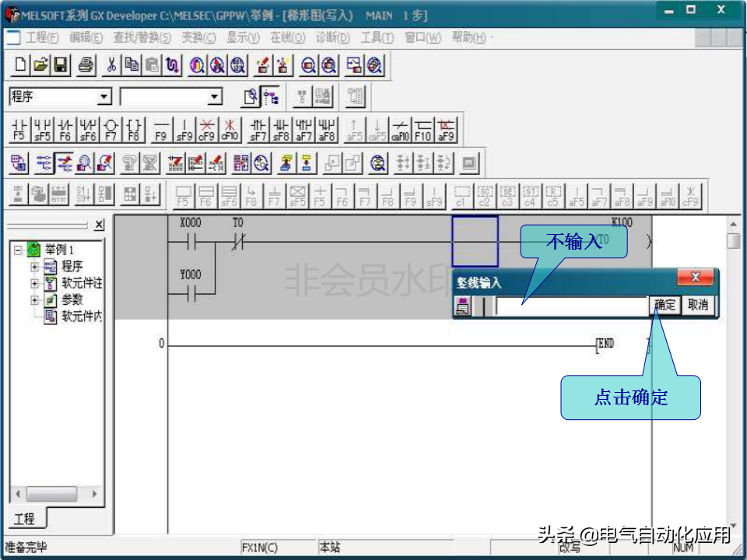Image resolution: width=747 pixels, height=560 pixels.
Task: Open the 变换(C) menu
Action: click(x=198, y=37)
